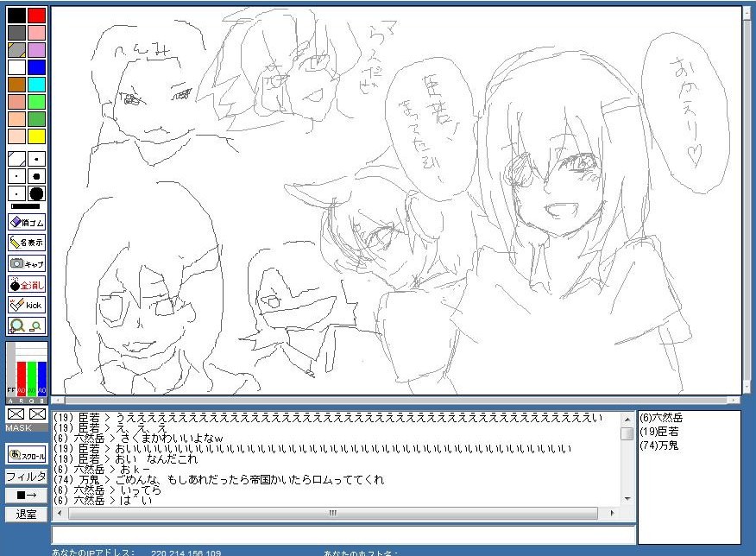The image size is (756, 556).
Task: Select user (6)六然岳 in the member list
Action: click(x=661, y=418)
